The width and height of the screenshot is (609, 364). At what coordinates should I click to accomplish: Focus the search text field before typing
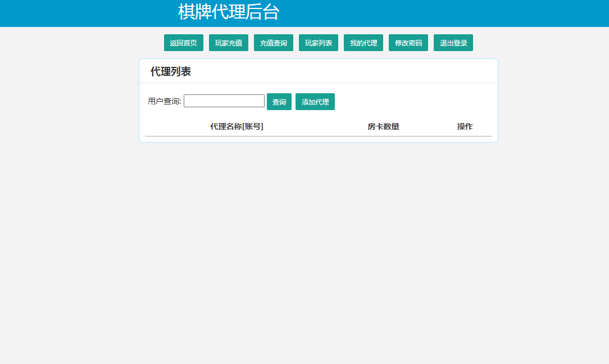tap(224, 101)
